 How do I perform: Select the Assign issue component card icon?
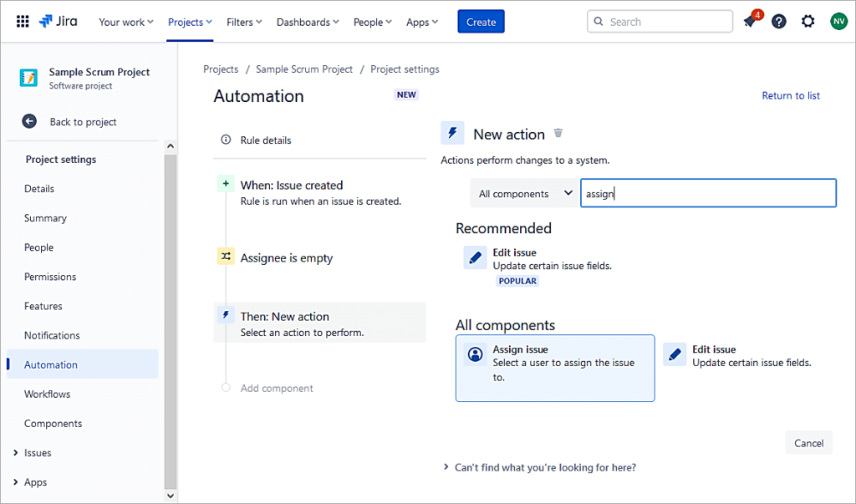click(475, 354)
